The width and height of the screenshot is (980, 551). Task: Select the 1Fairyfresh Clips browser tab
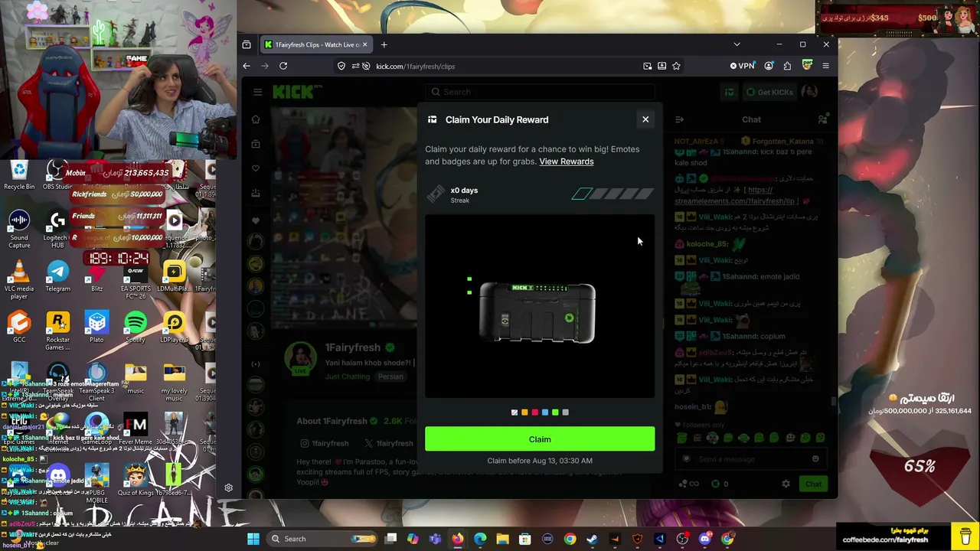[x=315, y=44]
